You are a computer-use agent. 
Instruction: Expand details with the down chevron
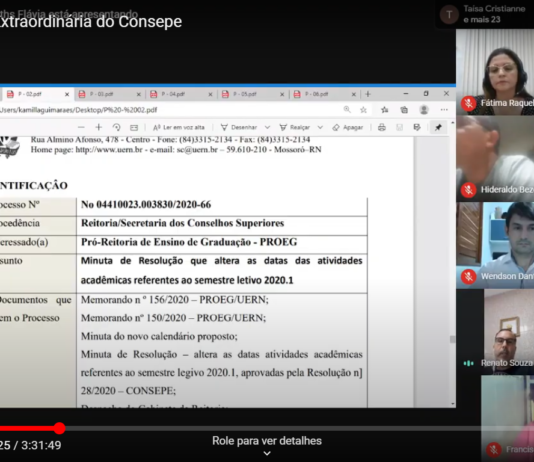pyautogui.click(x=267, y=453)
